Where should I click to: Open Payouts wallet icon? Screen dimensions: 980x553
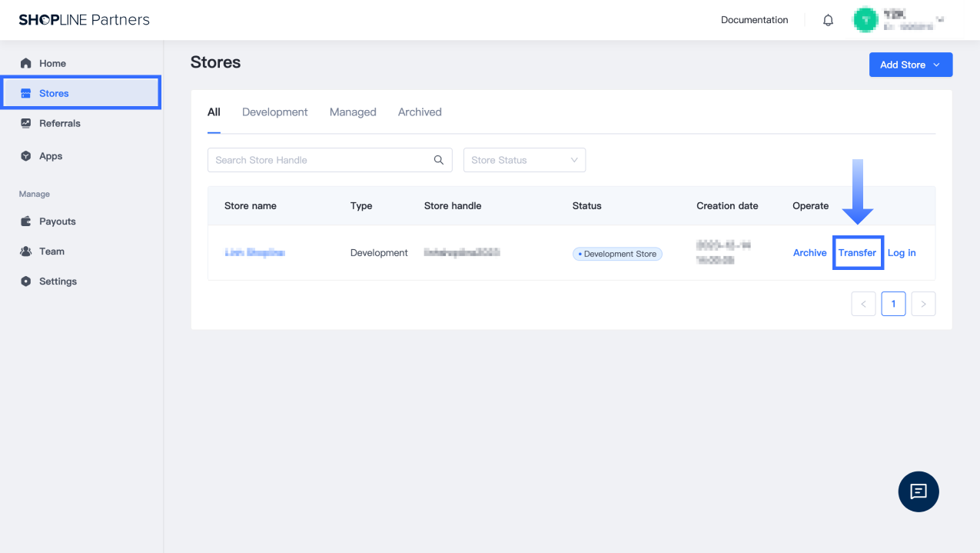click(x=26, y=222)
